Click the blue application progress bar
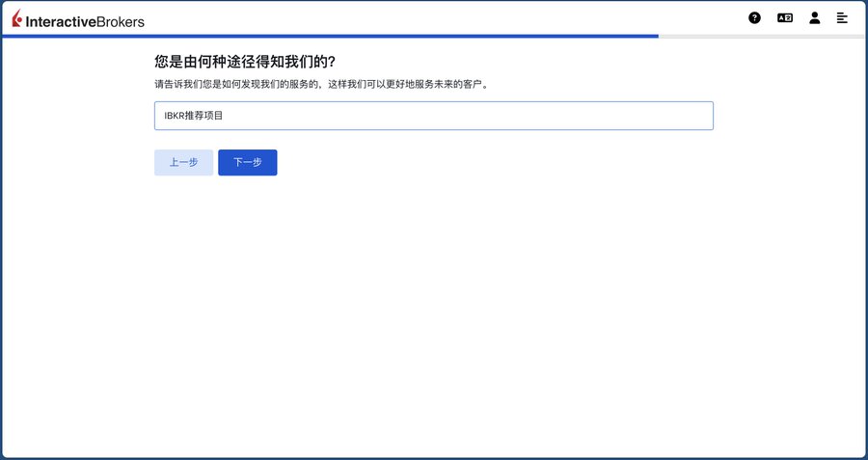The width and height of the screenshot is (868, 460). 331,36
